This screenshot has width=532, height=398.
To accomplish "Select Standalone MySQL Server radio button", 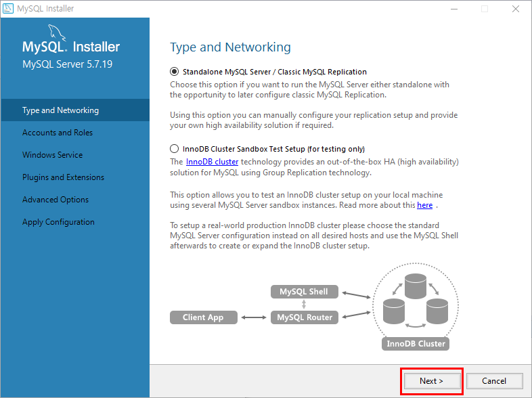I will 174,72.
